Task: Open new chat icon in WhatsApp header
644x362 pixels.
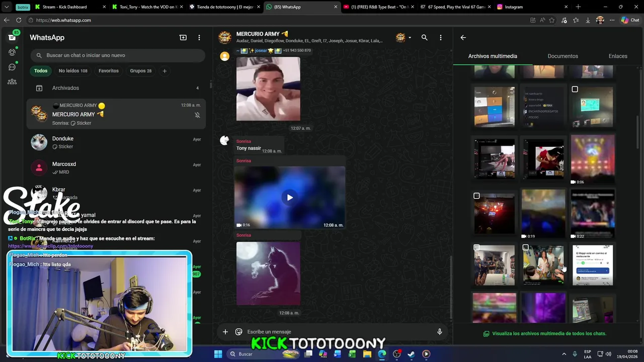Action: point(183,38)
